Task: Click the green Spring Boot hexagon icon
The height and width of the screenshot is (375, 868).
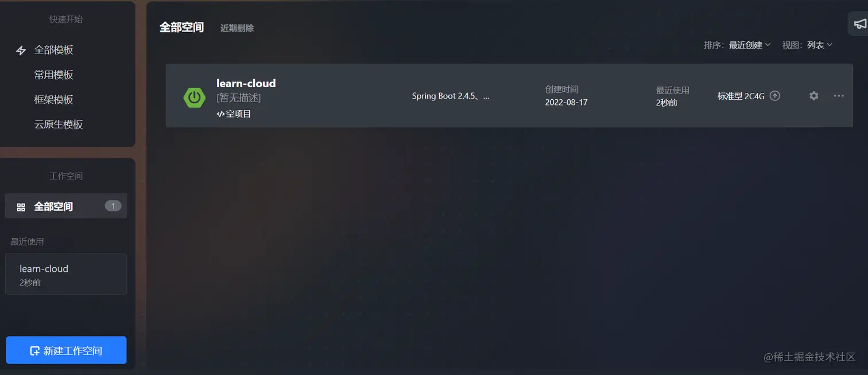Action: [195, 97]
